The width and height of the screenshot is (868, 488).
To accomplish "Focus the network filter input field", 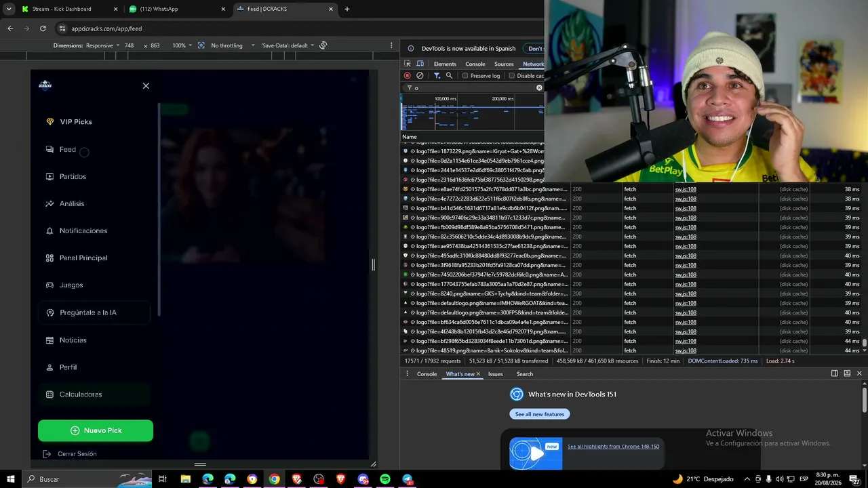I will (473, 87).
